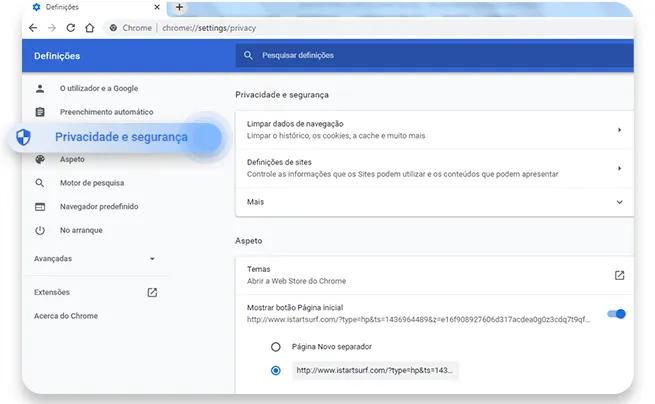Click Privacidade e segurança heading in main panel
The image size is (655, 404).
point(282,95)
